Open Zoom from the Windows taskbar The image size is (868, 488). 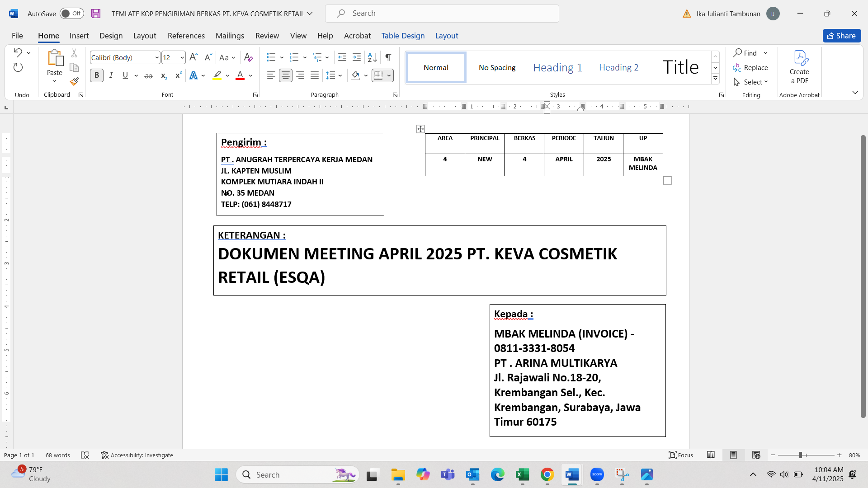click(x=597, y=475)
